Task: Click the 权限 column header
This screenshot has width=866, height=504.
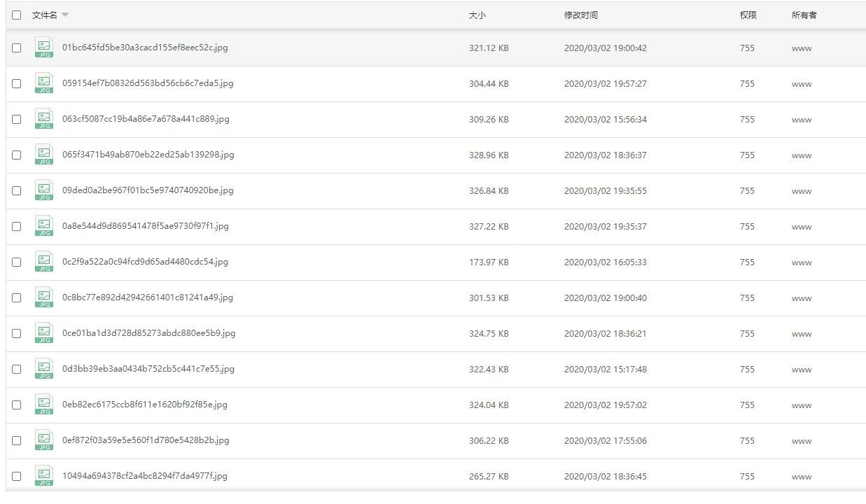Action: pyautogui.click(x=748, y=15)
